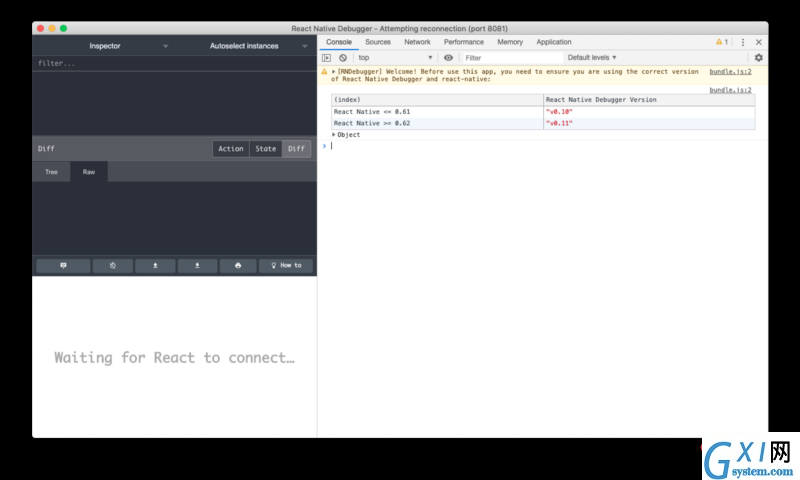Click the green fullscreen window button
The height and width of the screenshot is (480, 800).
click(x=63, y=29)
